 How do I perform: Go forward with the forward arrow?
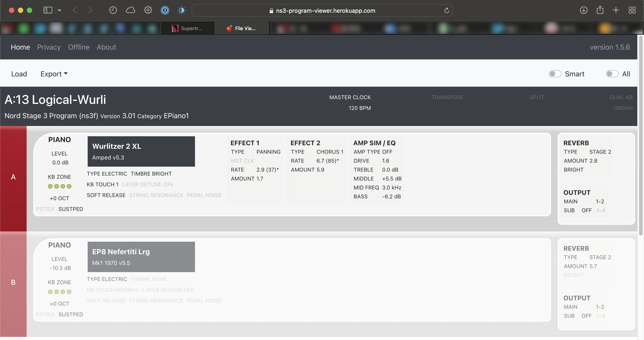pyautogui.click(x=90, y=10)
